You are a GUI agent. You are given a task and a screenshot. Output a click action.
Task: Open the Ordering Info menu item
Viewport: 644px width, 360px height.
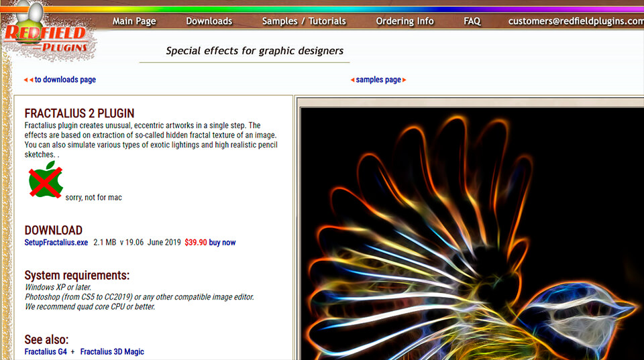tap(405, 21)
